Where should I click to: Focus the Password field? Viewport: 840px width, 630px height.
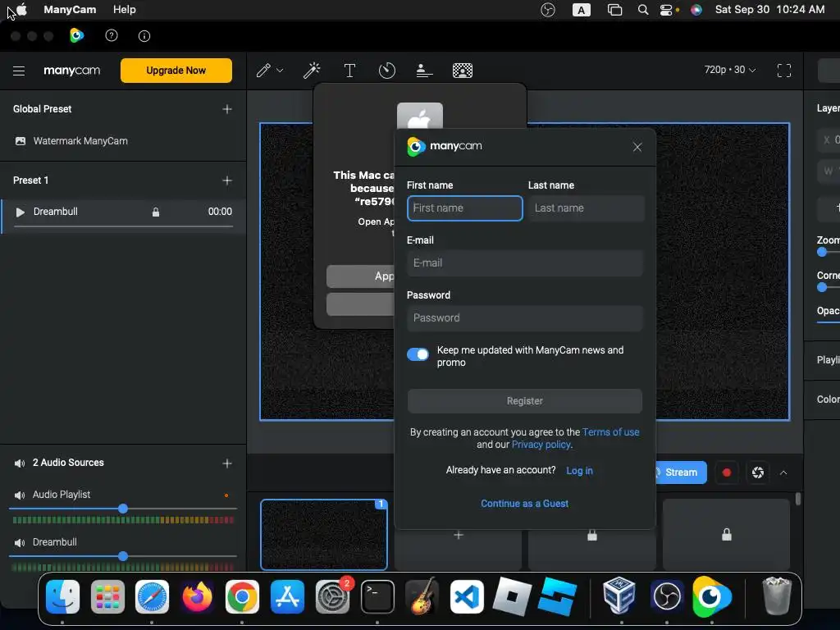click(524, 318)
